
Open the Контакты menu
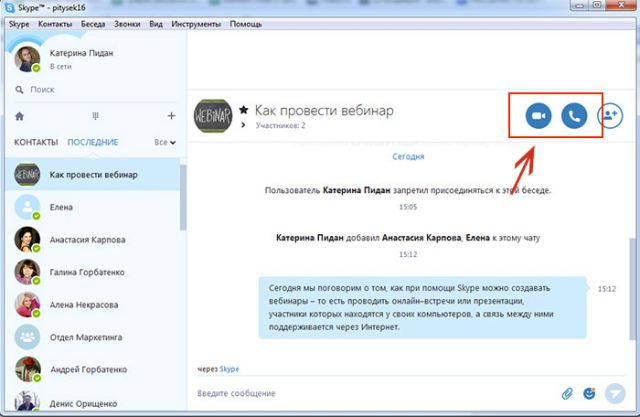coord(55,24)
